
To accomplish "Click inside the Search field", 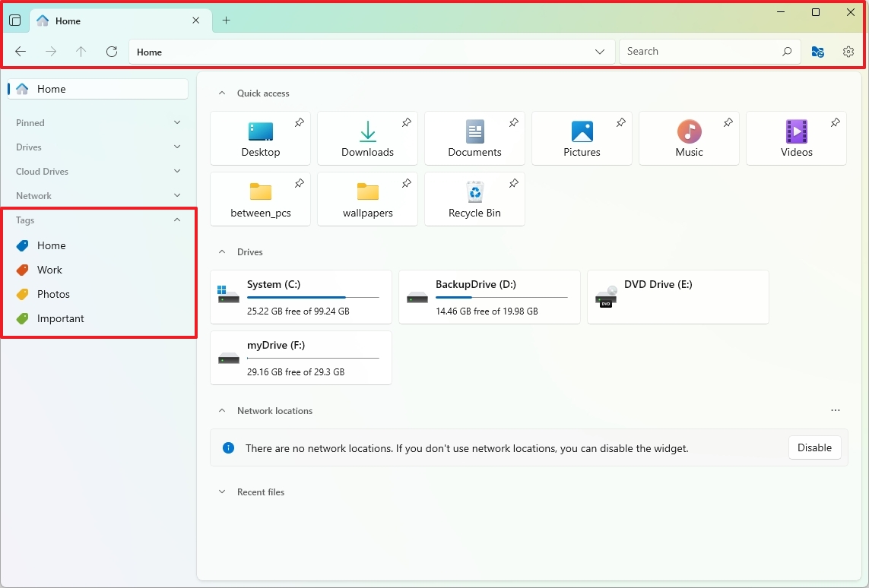I will pyautogui.click(x=699, y=51).
